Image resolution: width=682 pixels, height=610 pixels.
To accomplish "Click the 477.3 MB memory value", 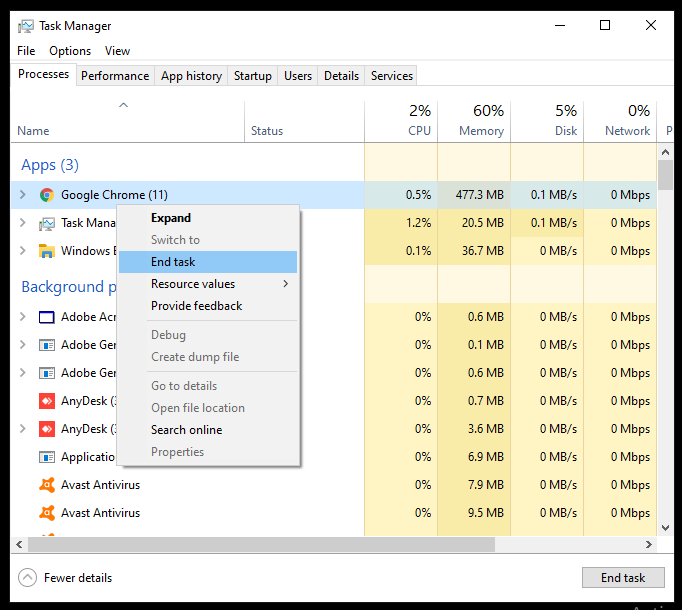I will pyautogui.click(x=479, y=194).
